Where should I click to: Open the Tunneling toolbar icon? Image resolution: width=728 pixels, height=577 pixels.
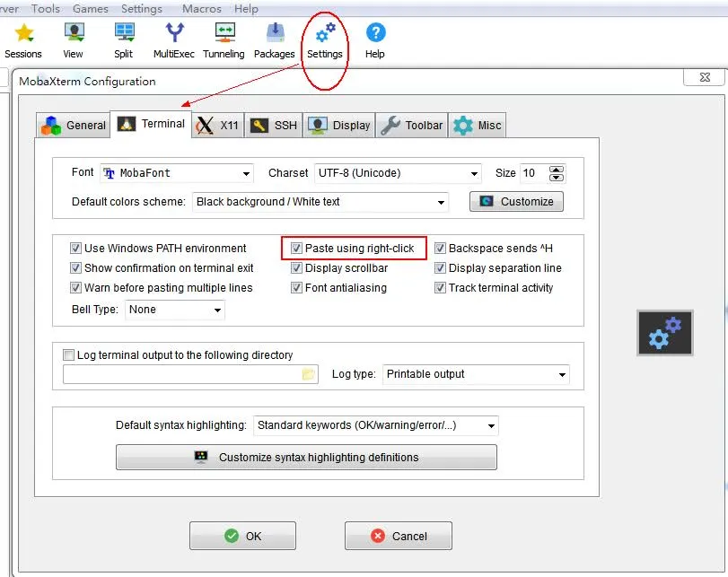click(x=224, y=41)
